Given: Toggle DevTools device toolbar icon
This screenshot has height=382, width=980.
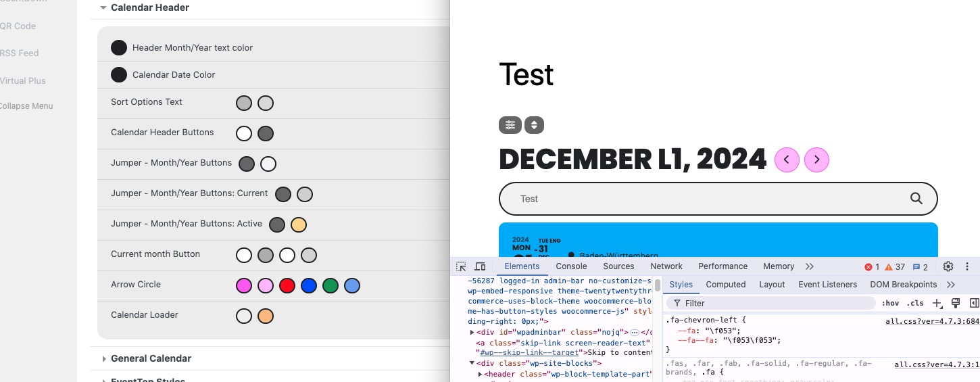Looking at the screenshot, I should (480, 266).
